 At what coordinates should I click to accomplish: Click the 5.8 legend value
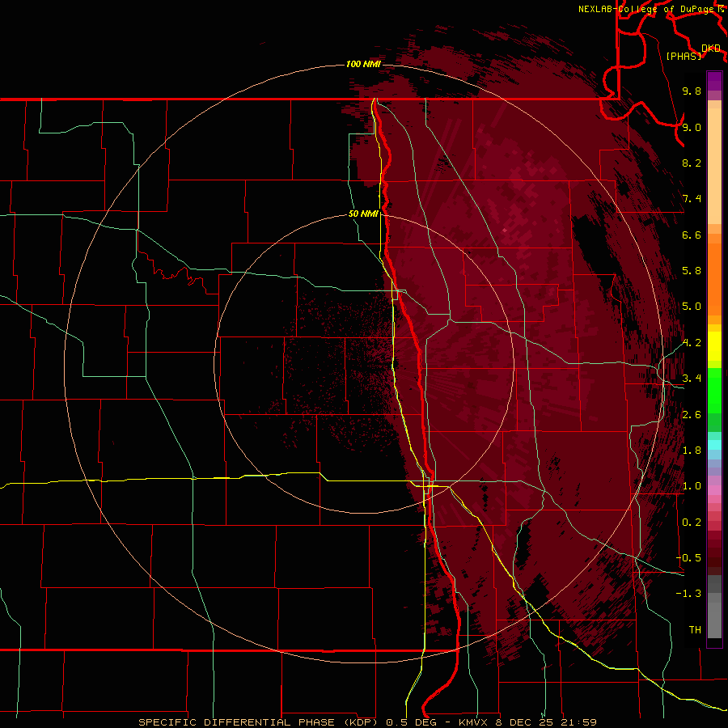(692, 271)
